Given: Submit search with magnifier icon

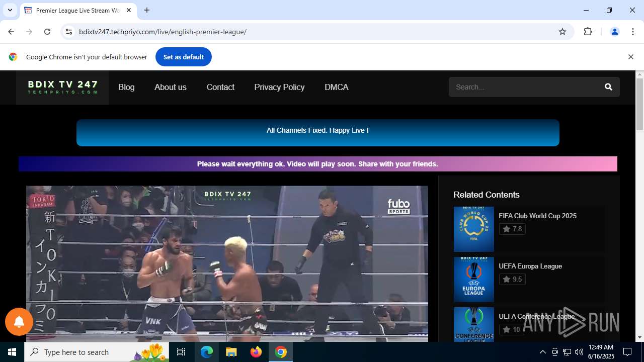Looking at the screenshot, I should tap(608, 87).
